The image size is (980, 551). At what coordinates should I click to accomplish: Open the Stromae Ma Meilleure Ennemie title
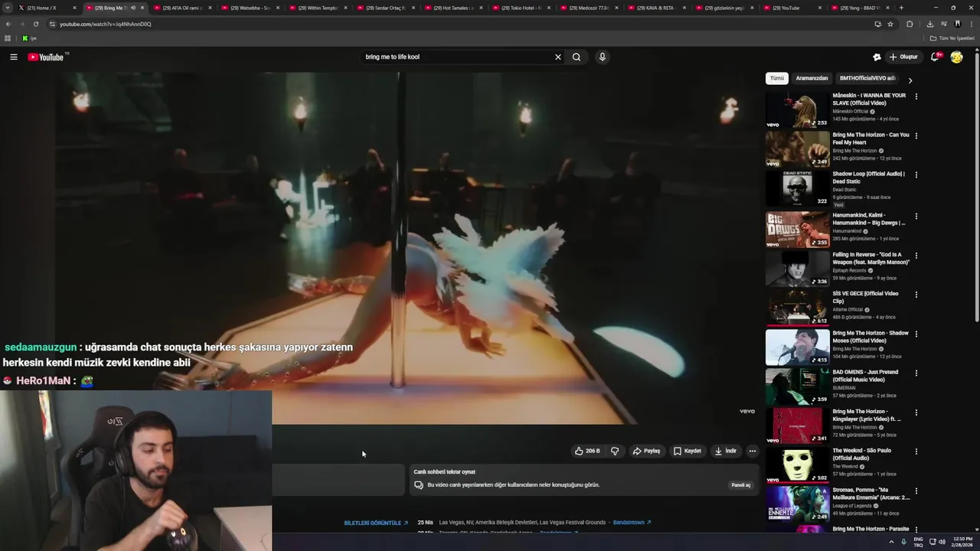point(870,494)
